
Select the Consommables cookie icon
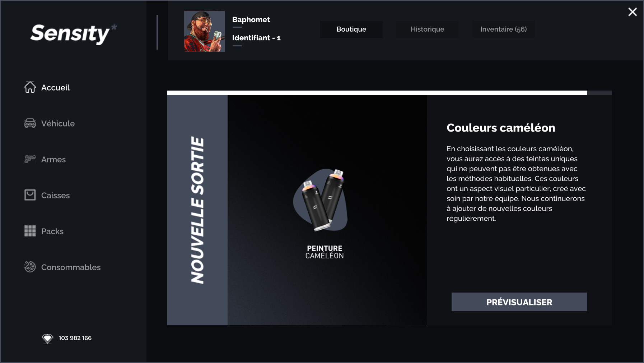[30, 267]
